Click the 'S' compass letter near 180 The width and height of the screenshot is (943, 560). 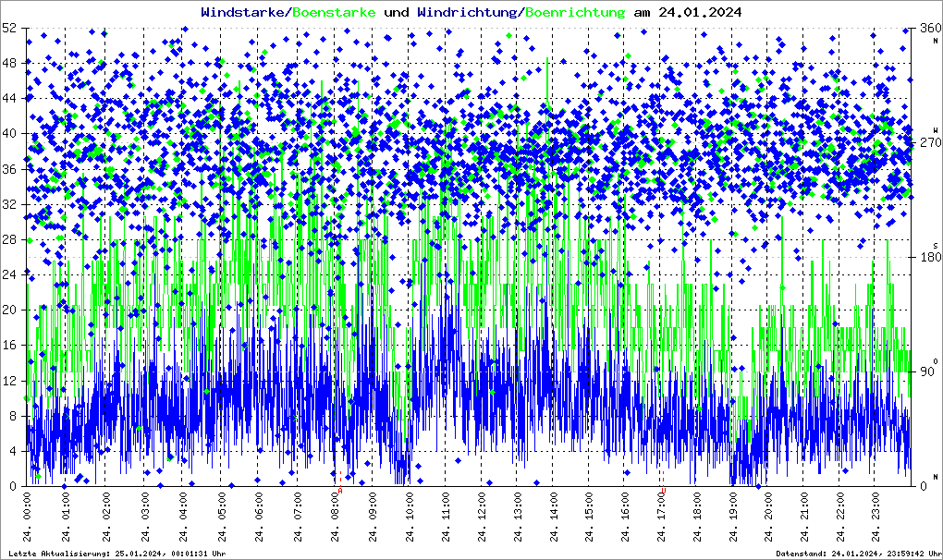[x=936, y=245]
